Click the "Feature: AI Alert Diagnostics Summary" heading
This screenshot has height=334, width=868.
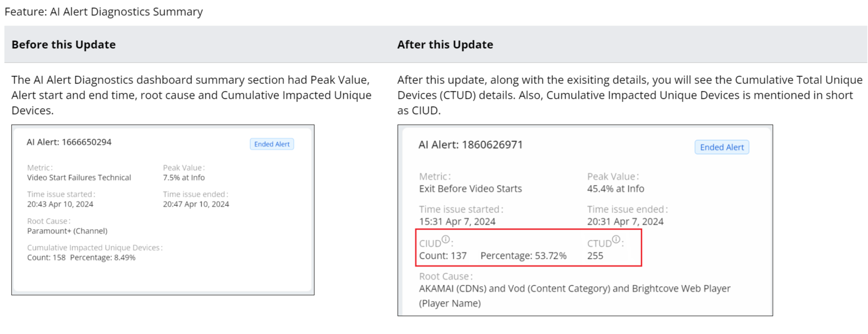(x=104, y=12)
